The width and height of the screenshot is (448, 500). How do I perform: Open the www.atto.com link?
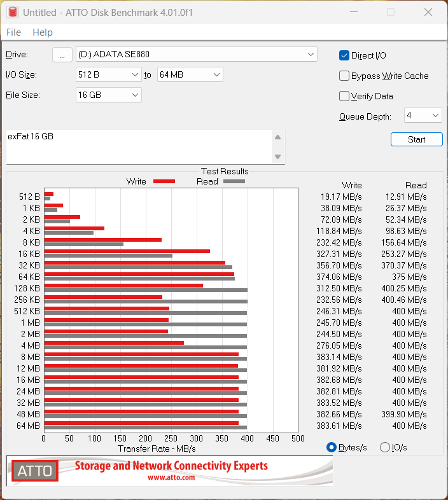coord(171,478)
